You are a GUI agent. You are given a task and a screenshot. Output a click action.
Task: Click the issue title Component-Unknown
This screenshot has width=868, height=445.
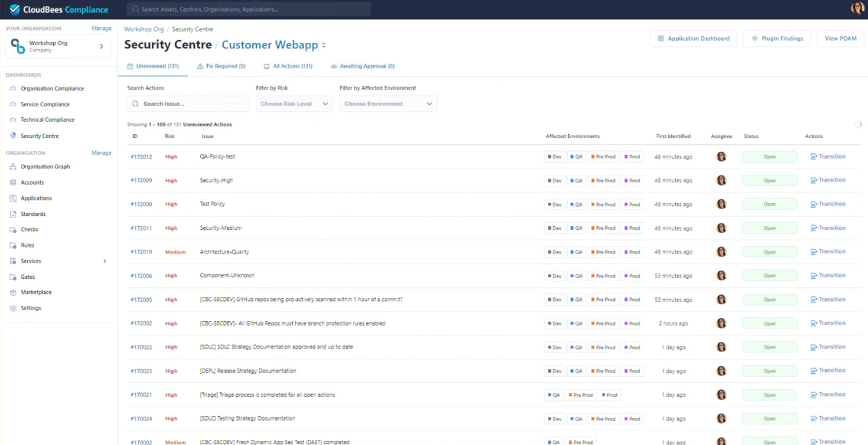[x=227, y=275]
